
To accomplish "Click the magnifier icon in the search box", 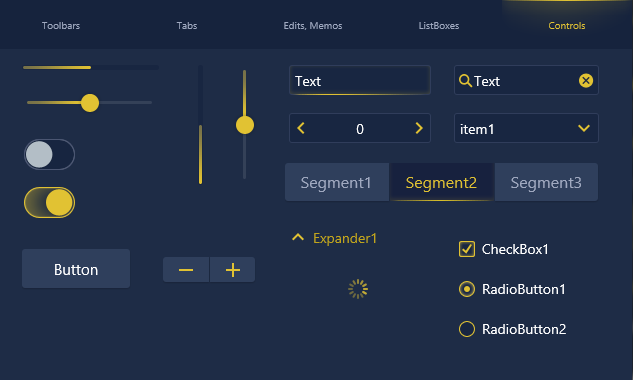I will [465, 81].
